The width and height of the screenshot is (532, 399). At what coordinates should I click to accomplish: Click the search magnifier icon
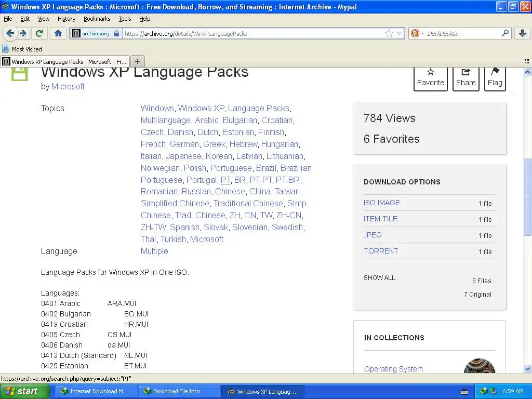tap(505, 33)
